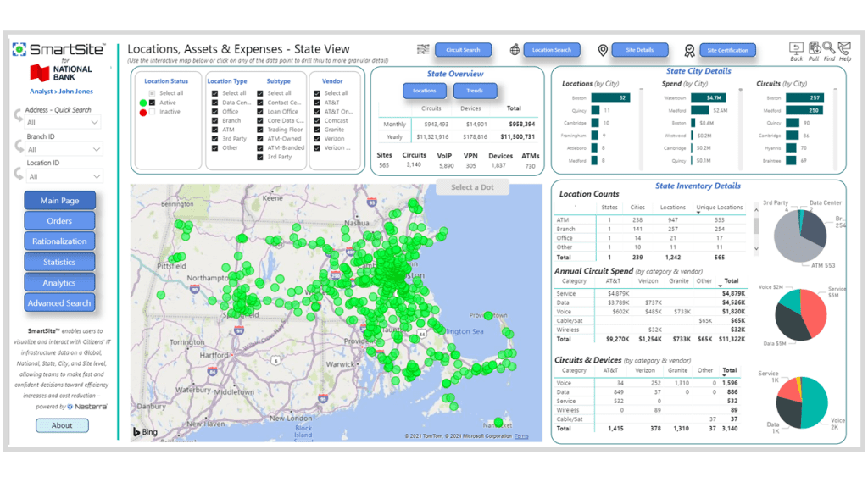
Task: Click the About button in the sidebar
Action: (x=62, y=425)
